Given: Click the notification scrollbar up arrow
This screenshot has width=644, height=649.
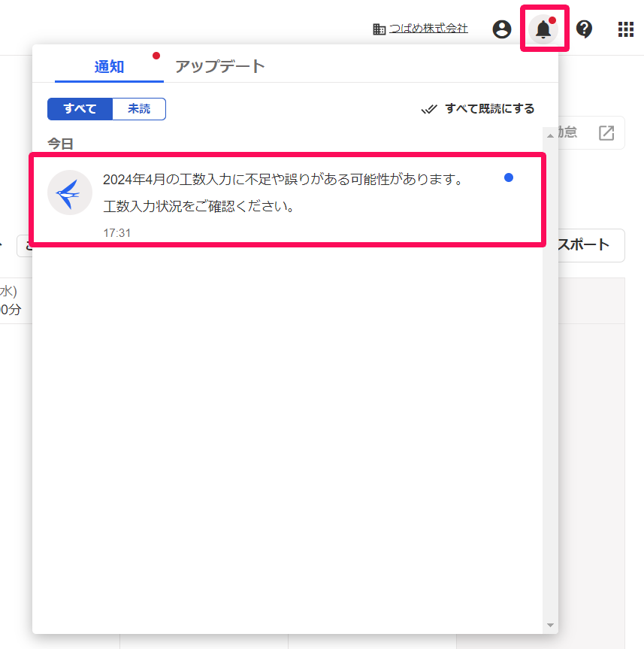Looking at the screenshot, I should [550, 136].
